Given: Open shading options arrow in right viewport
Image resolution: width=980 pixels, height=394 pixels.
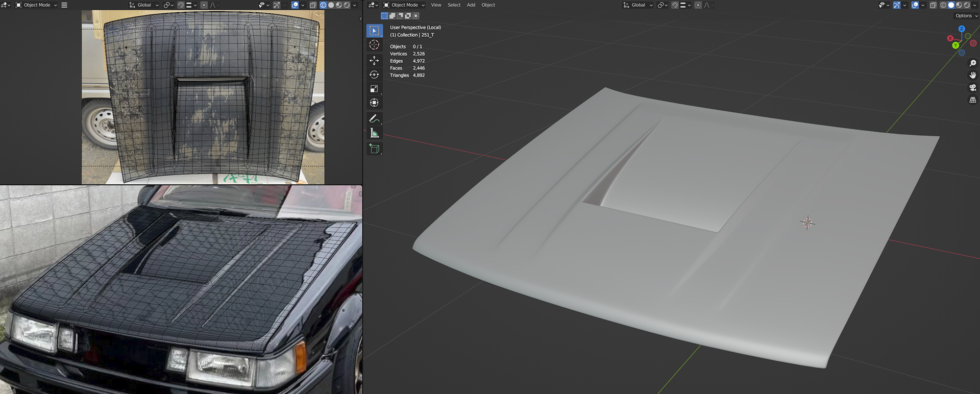Looking at the screenshot, I should pyautogui.click(x=974, y=5).
